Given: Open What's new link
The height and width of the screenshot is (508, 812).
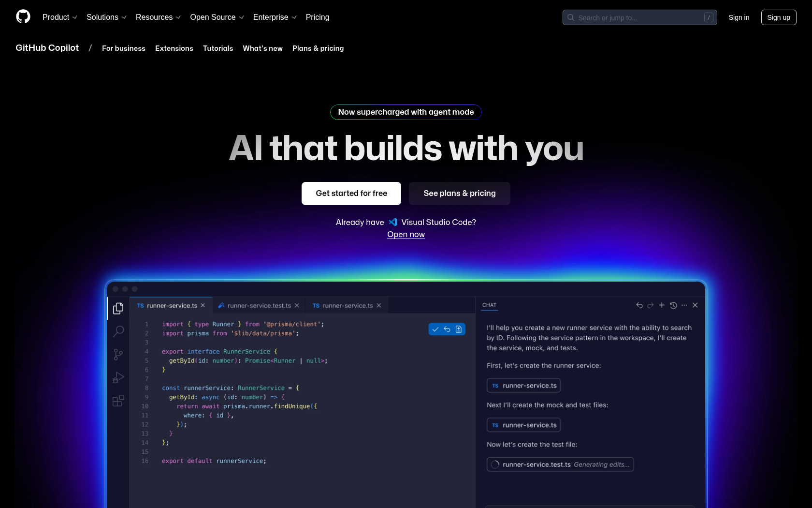Looking at the screenshot, I should (x=262, y=48).
